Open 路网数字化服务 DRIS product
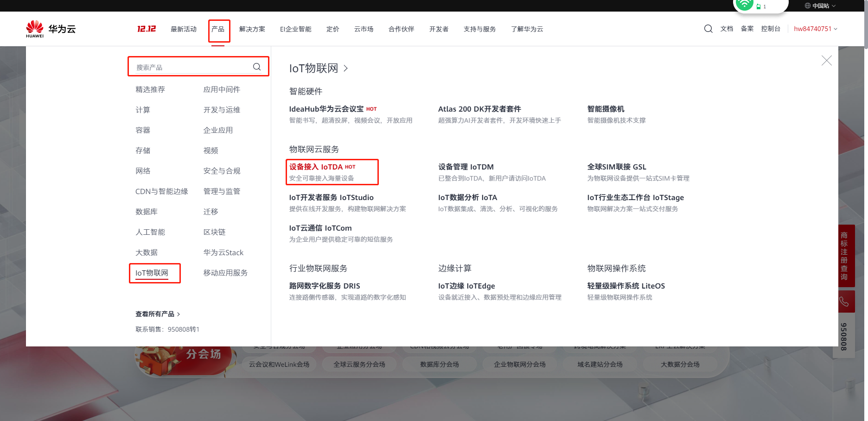Viewport: 868px width, 421px height. (x=325, y=286)
